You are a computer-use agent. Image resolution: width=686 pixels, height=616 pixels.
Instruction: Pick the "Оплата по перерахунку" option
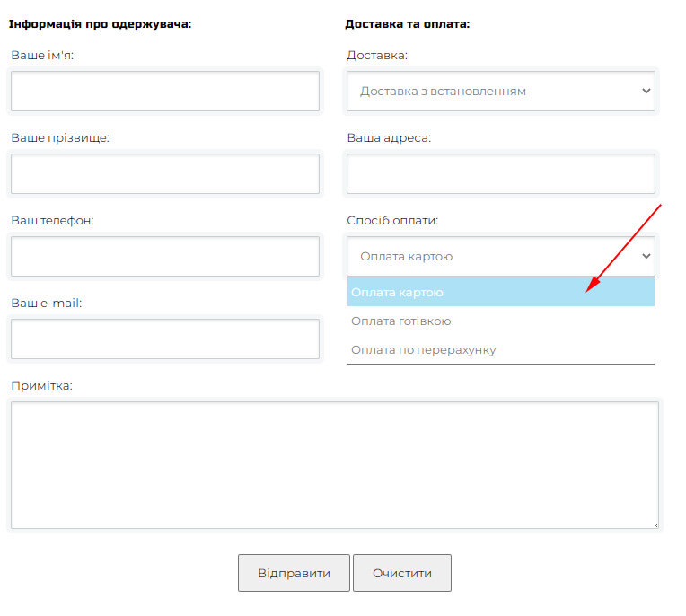click(500, 350)
